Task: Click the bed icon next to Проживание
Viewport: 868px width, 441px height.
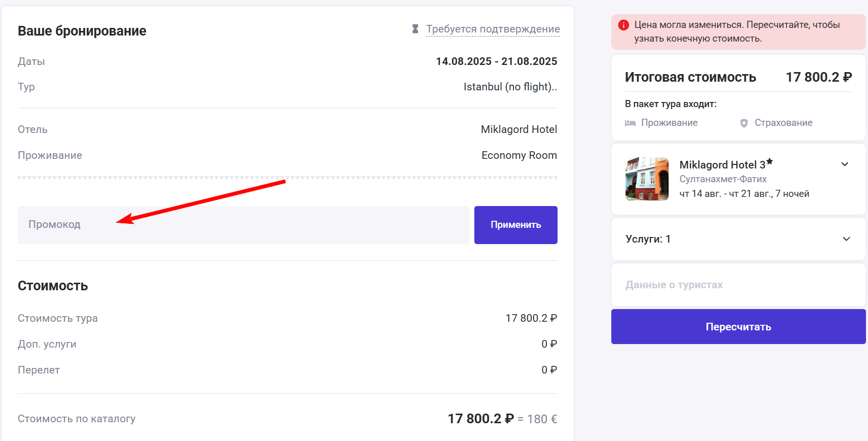Action: tap(630, 122)
